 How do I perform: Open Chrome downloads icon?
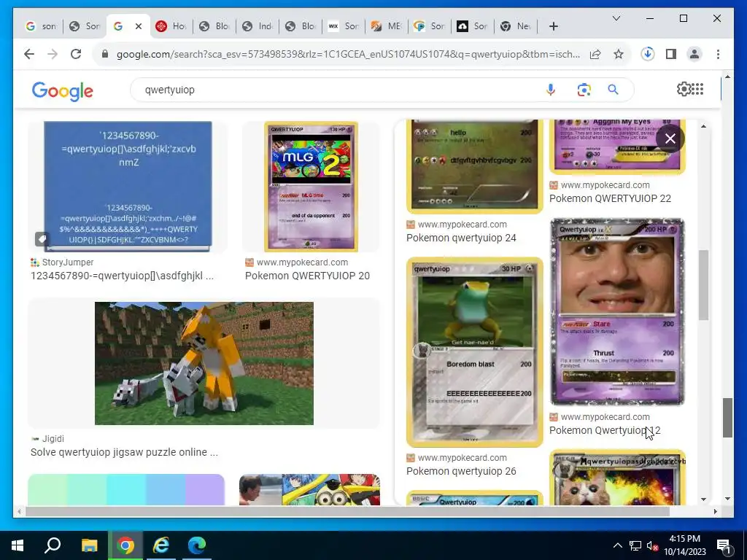point(648,54)
